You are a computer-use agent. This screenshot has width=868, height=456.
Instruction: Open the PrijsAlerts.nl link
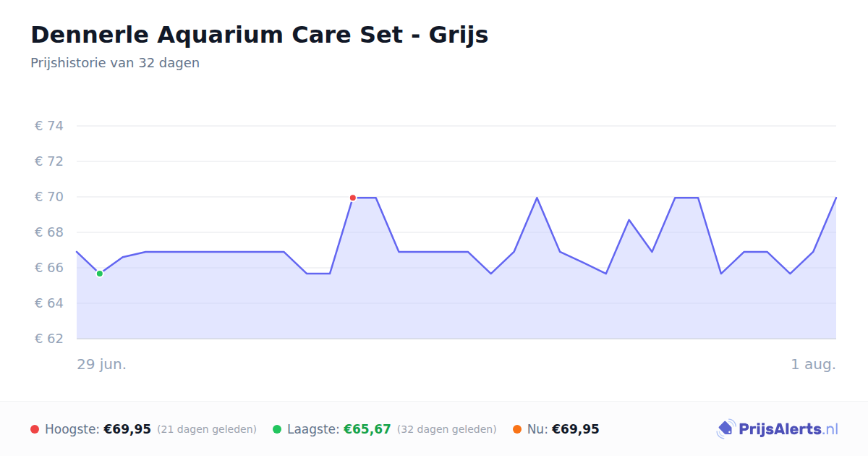coord(778,429)
